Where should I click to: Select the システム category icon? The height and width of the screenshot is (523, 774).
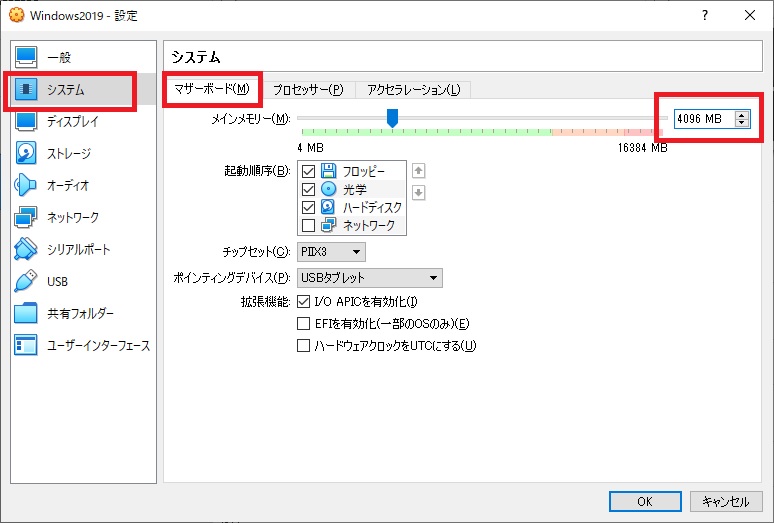tap(26, 89)
